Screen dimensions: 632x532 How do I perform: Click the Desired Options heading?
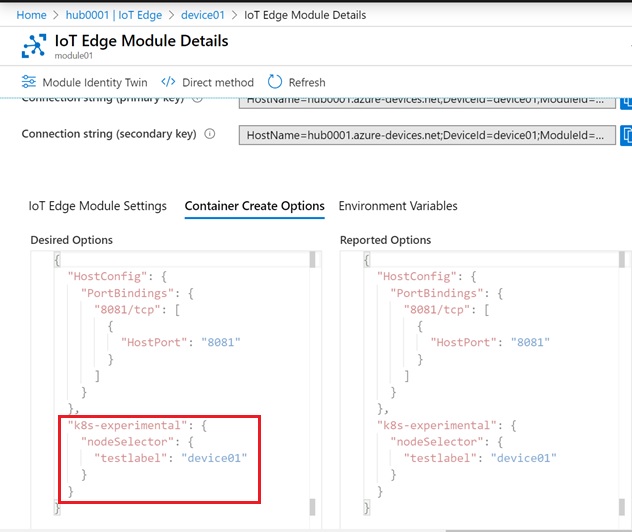click(72, 240)
